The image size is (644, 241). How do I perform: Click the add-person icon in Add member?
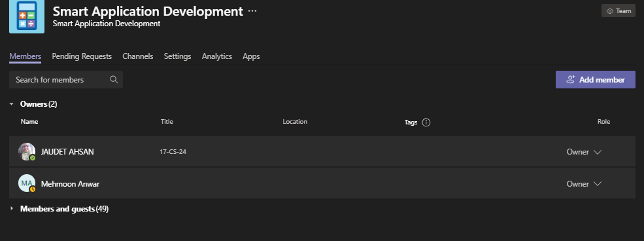(571, 80)
